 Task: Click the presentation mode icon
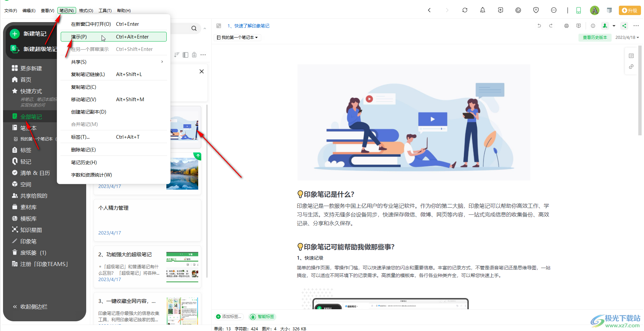pyautogui.click(x=578, y=26)
